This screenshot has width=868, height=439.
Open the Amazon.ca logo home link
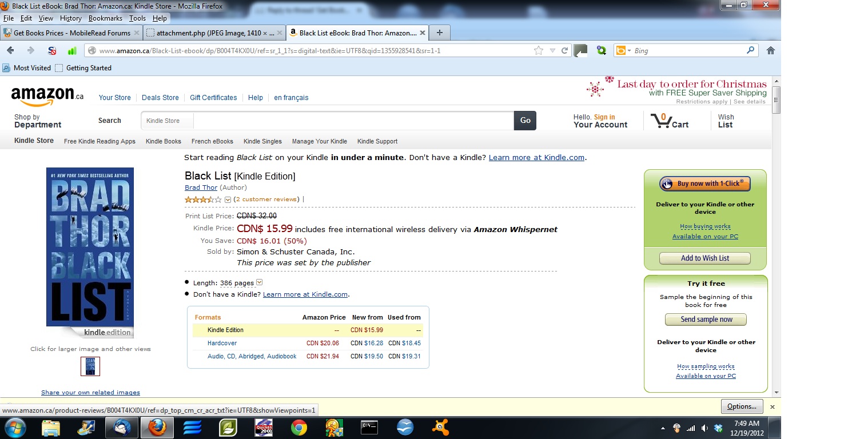(x=47, y=96)
